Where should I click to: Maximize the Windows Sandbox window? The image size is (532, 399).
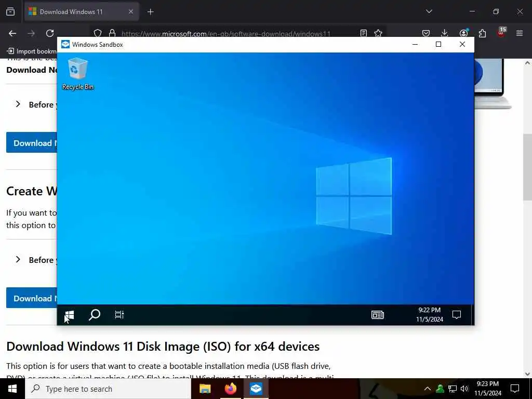click(x=438, y=45)
